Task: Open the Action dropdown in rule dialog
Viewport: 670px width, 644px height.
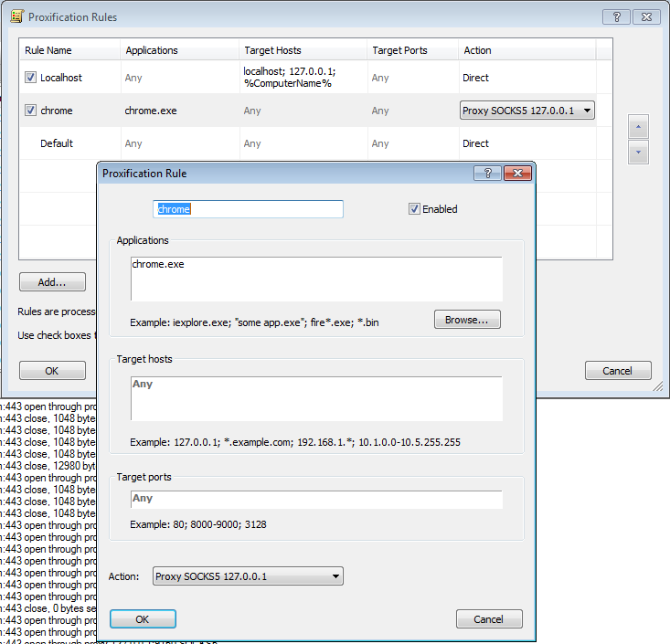Action: coord(248,576)
